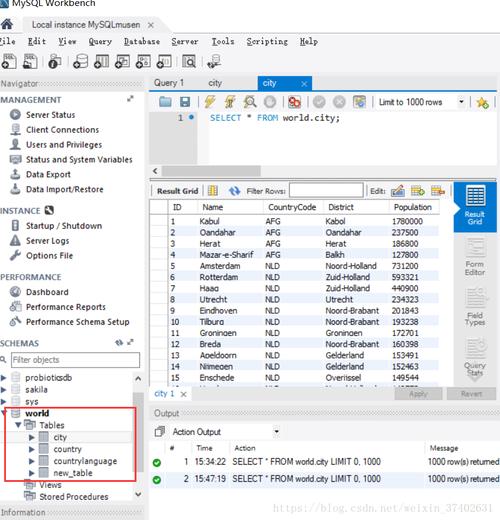Execute query with lightning bolt icon

pos(210,102)
